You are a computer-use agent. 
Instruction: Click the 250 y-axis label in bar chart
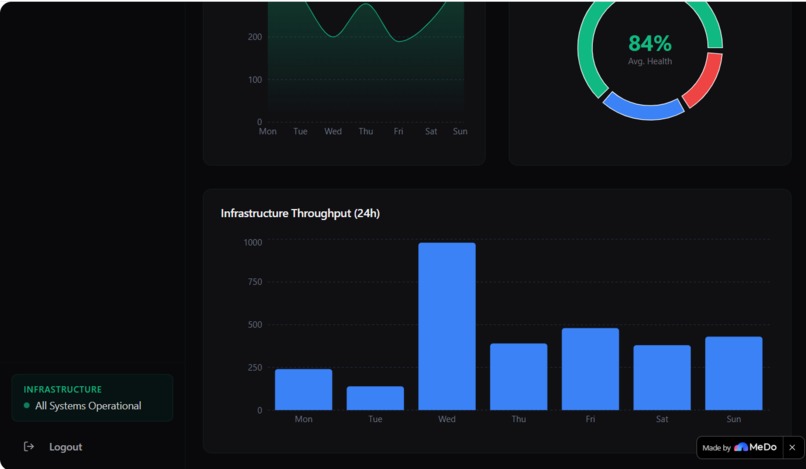click(x=254, y=368)
